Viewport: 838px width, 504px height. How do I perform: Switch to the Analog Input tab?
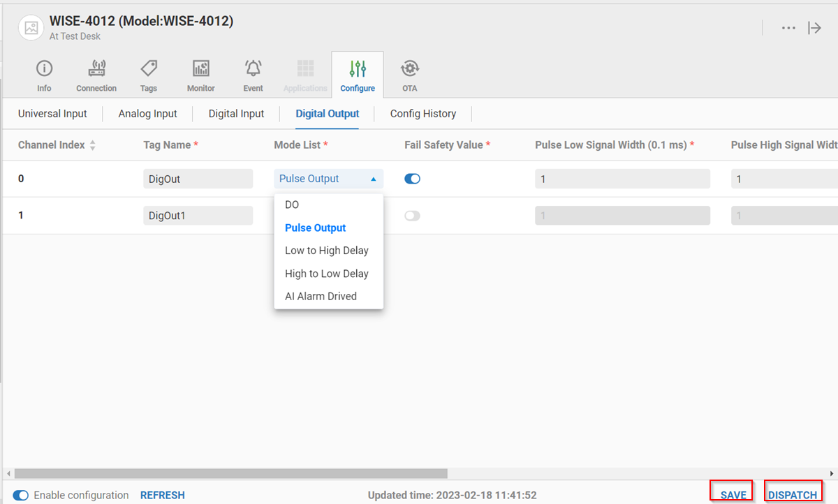coord(147,114)
